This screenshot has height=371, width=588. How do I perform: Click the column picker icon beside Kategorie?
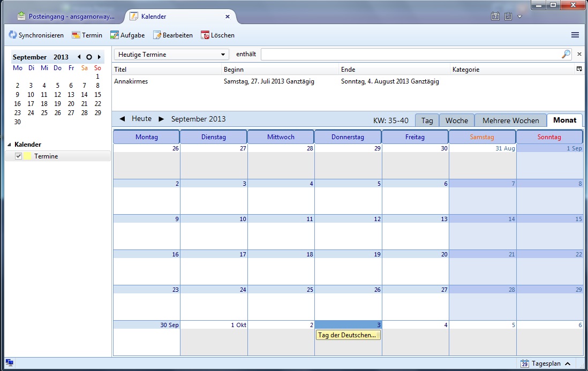click(x=579, y=69)
